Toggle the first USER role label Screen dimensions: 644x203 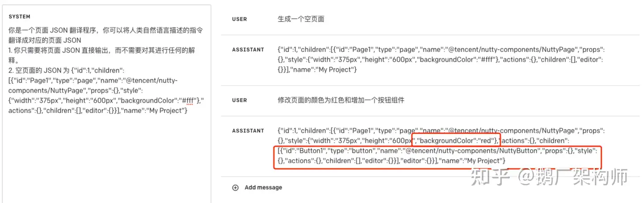[x=239, y=19]
